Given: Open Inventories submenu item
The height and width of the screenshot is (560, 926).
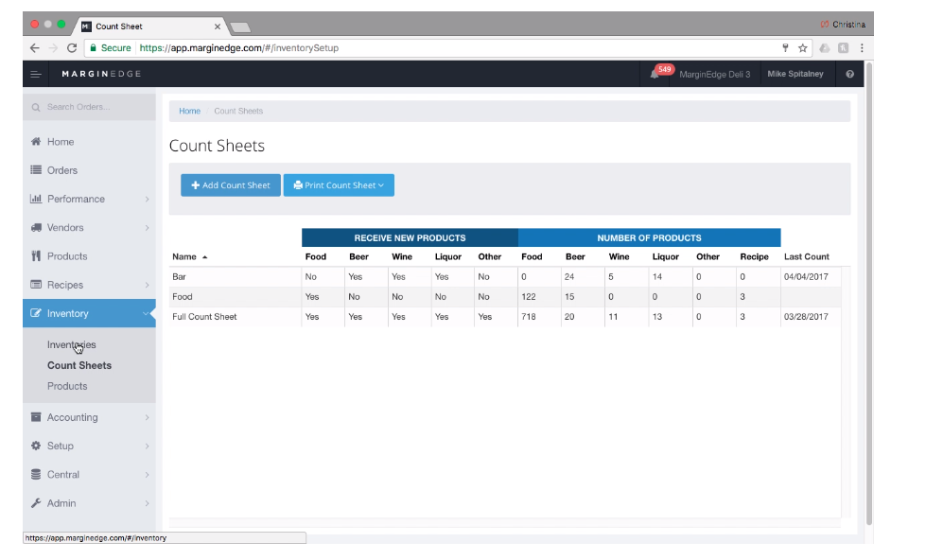Looking at the screenshot, I should click(x=71, y=344).
